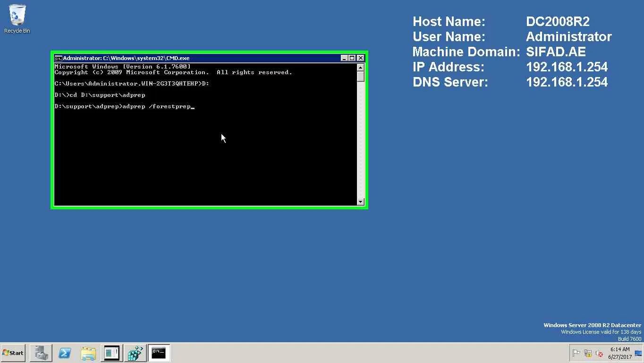Screen dimensions: 644x363
Task: Open the clock showing 6:14 AM
Action: tap(620, 353)
